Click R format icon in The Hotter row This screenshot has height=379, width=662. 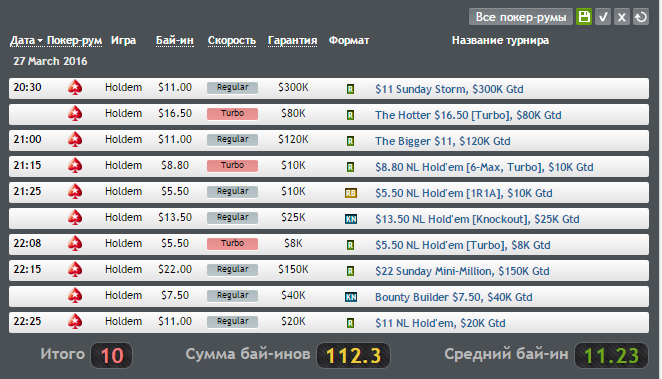[x=350, y=115]
